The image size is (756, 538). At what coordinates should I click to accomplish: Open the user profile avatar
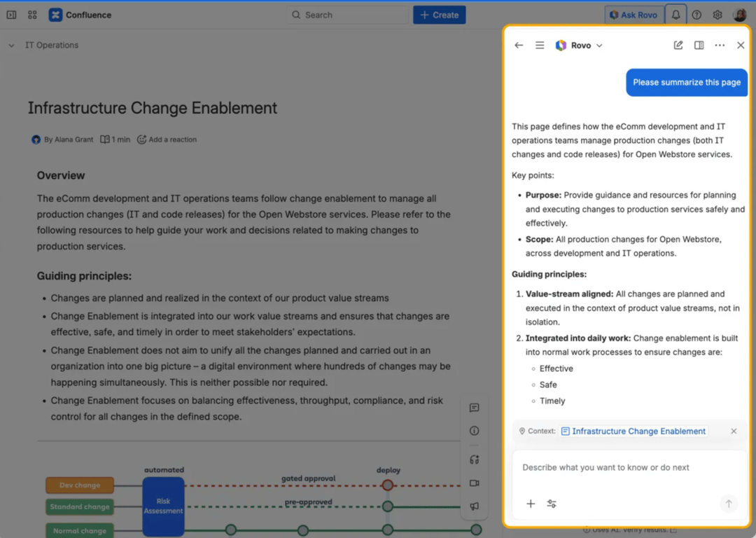pyautogui.click(x=740, y=15)
